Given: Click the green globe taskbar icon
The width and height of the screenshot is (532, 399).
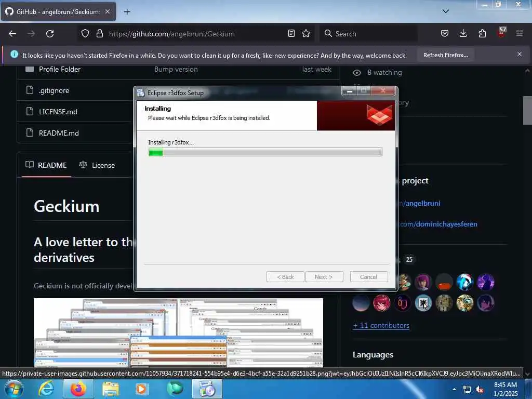Looking at the screenshot, I should click(x=175, y=389).
